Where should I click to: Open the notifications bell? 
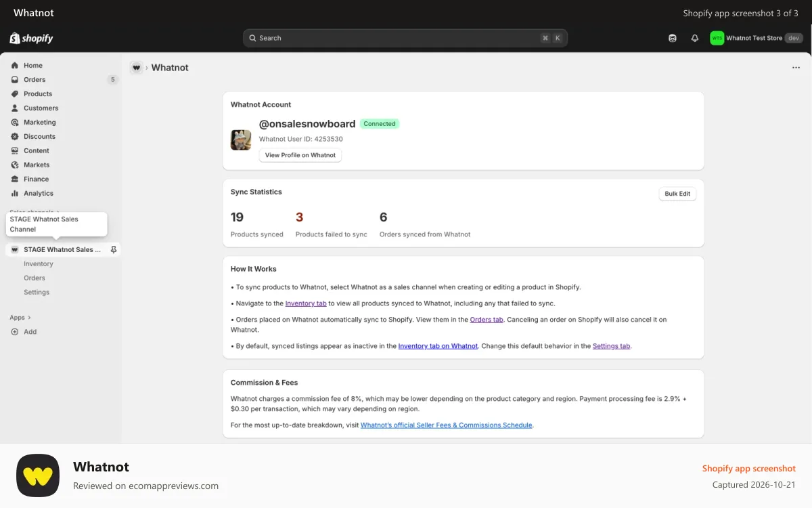pyautogui.click(x=694, y=38)
